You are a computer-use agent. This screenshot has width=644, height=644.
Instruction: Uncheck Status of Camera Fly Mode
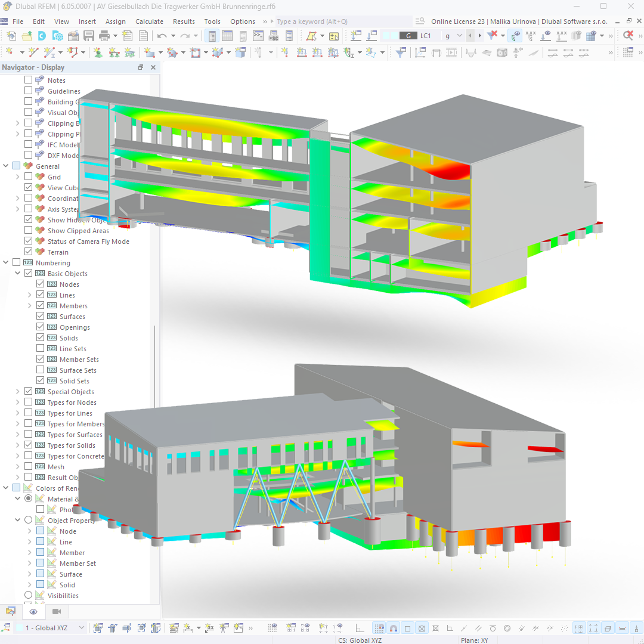tap(29, 241)
